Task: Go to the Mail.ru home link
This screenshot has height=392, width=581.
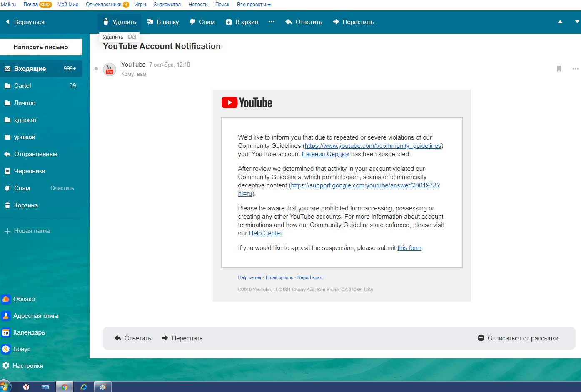Action: click(x=8, y=5)
